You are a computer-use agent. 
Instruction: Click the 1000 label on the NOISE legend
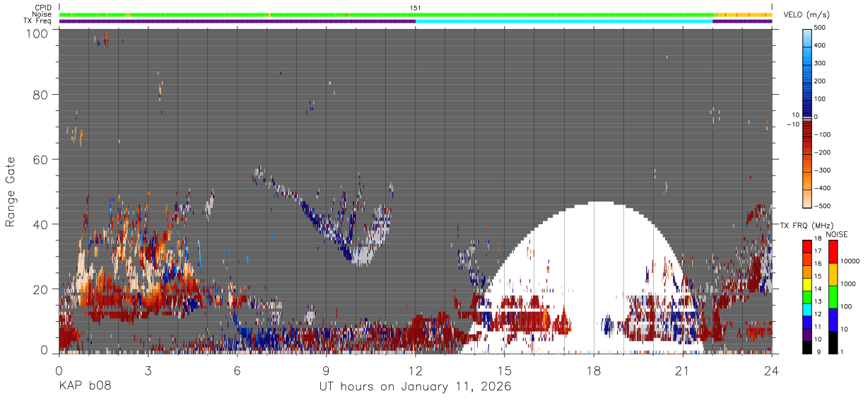pyautogui.click(x=849, y=284)
